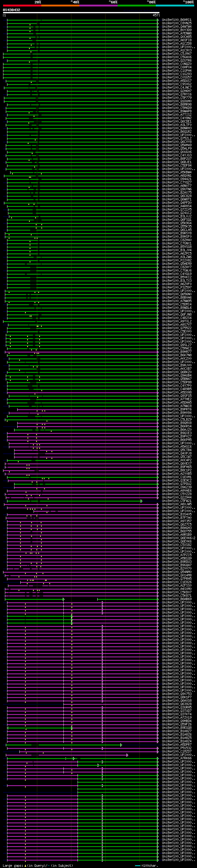The image size is (197, 868).
Task: Click label UniRef100_B3S405
Action: click(177, 514)
